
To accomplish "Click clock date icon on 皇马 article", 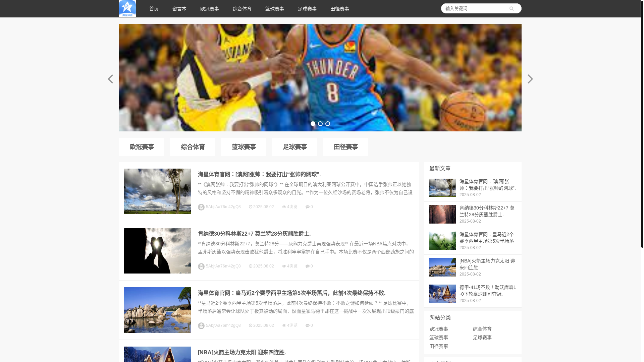I will point(251,325).
